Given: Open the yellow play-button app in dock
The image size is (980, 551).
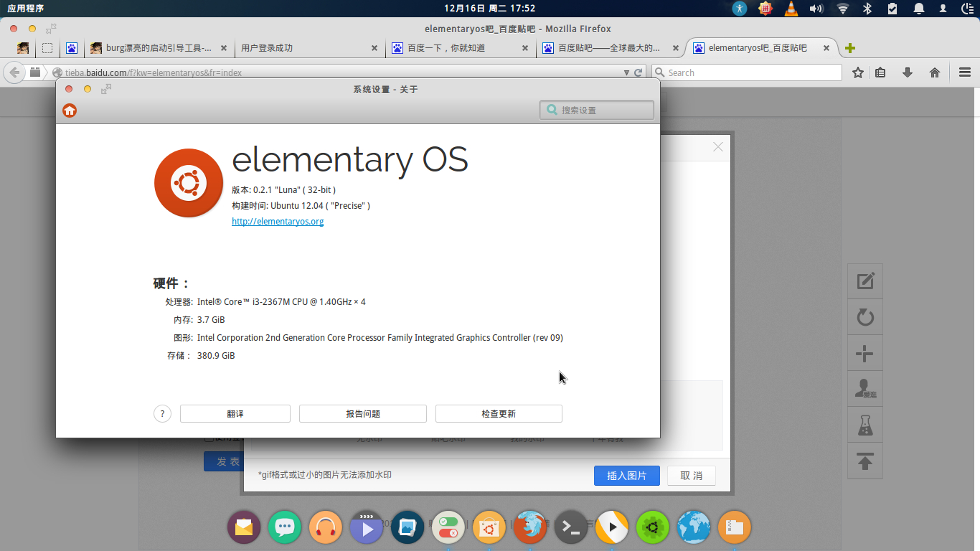Looking at the screenshot, I should tap(612, 529).
